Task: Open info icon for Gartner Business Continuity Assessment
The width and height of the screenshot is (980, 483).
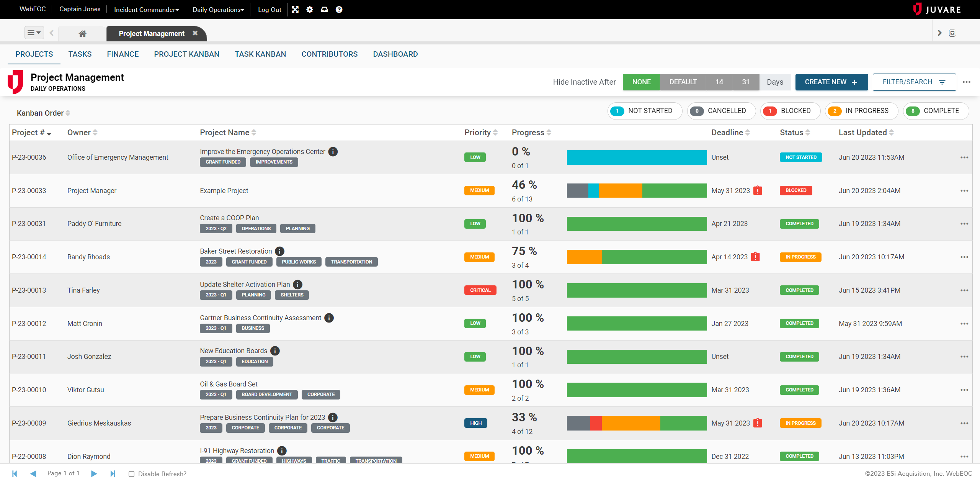Action: [329, 318]
